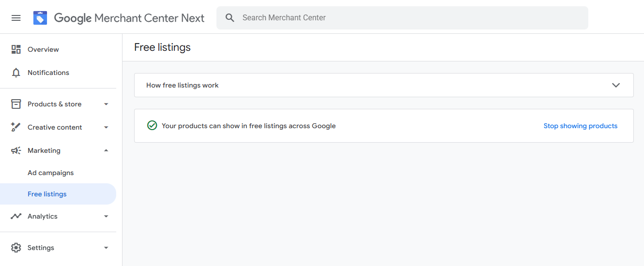Click the Free listings page heading
Image resolution: width=644 pixels, height=266 pixels.
point(162,47)
